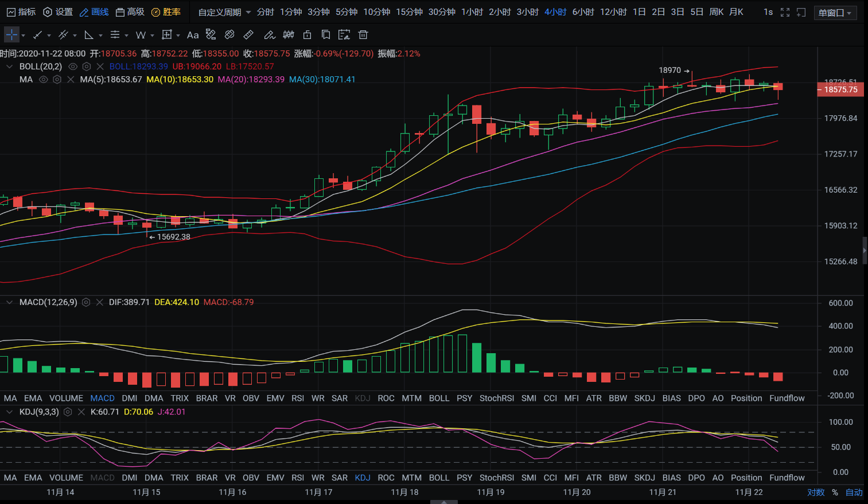Open MACD indicator settings gear
The image size is (868, 504).
86,302
